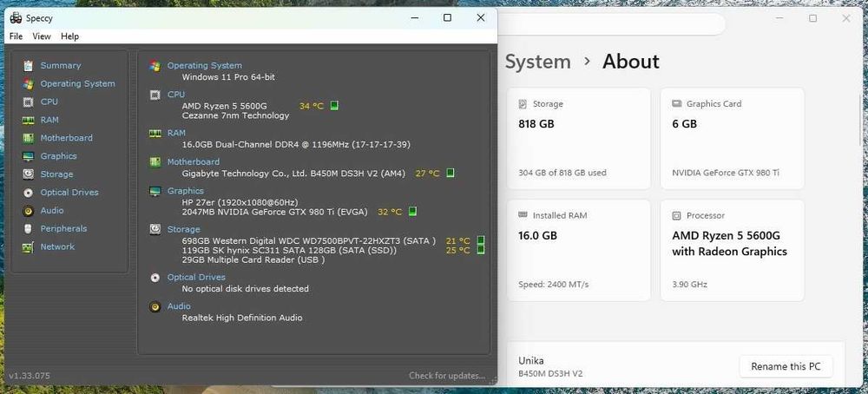Select Peripherals in the Speccy sidebar
Viewport: 868px width, 394px height.
[x=63, y=228]
